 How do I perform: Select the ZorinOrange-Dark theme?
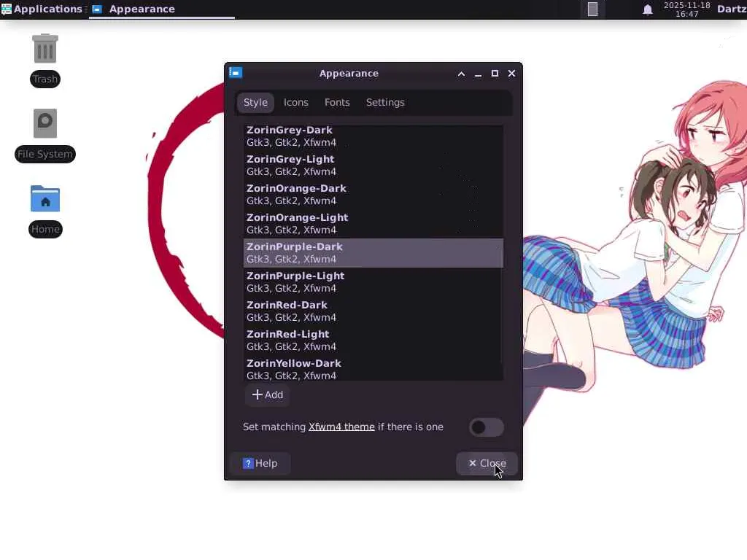tap(373, 194)
